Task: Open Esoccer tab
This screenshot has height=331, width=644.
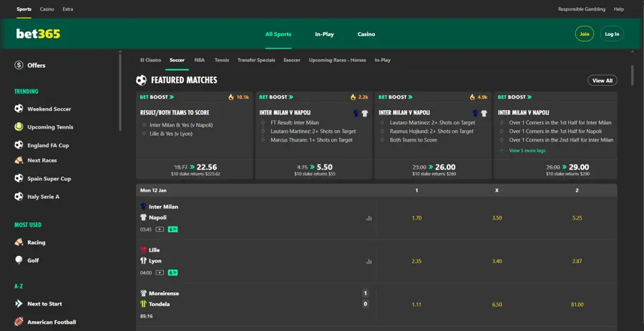Action: (x=292, y=60)
